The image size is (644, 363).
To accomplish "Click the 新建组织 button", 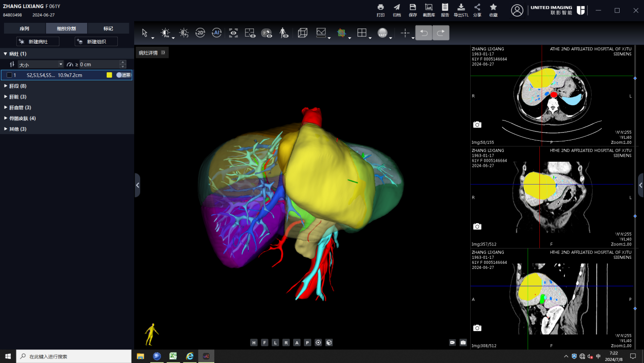I will (96, 42).
